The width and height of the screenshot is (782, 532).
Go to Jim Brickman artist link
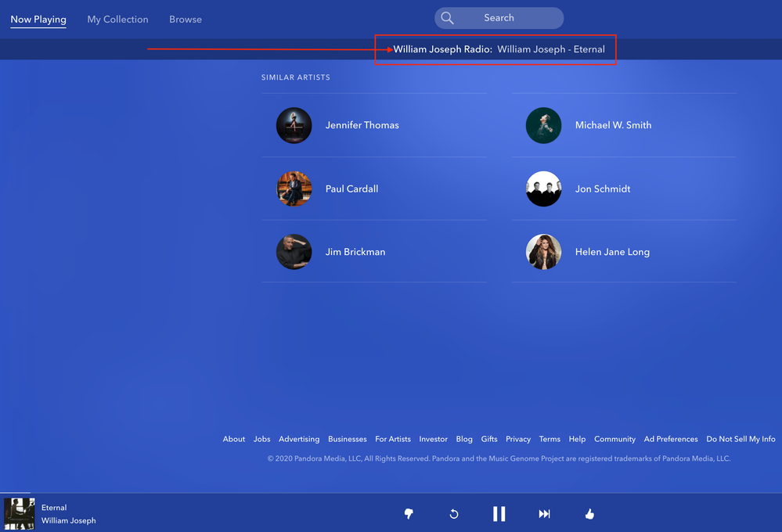(355, 252)
